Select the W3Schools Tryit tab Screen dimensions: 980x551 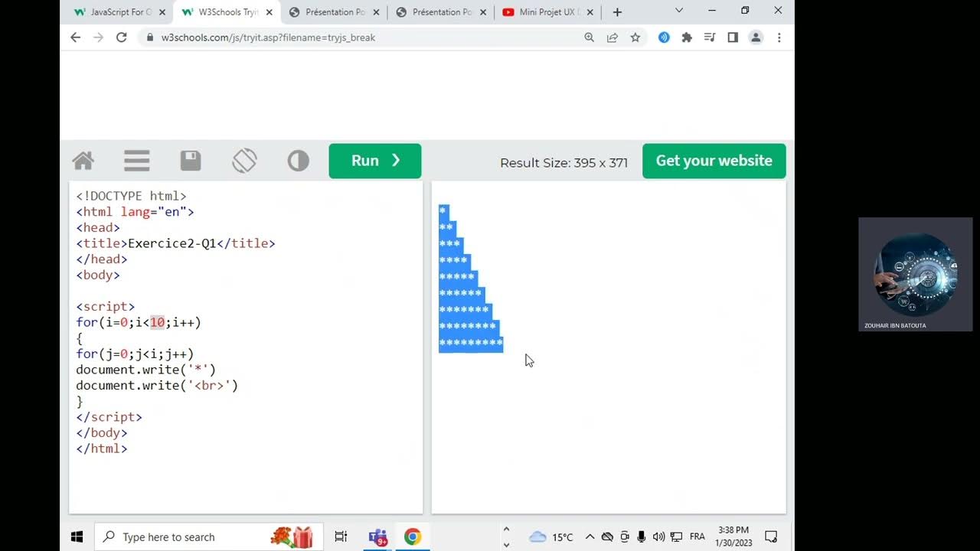[x=227, y=12]
